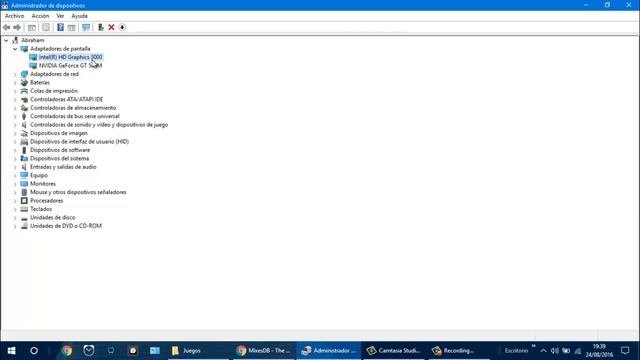This screenshot has height=360, width=640.
Task: Click the show/hide console tree icon
Action: (x=32, y=27)
